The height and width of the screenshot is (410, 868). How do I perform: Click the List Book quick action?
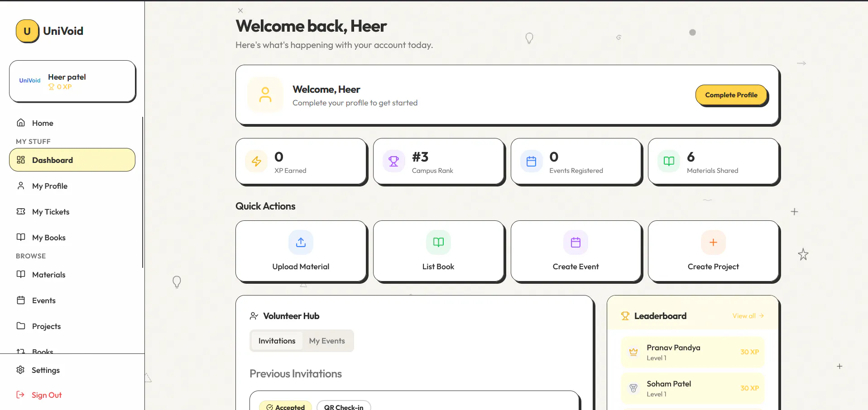439,252
